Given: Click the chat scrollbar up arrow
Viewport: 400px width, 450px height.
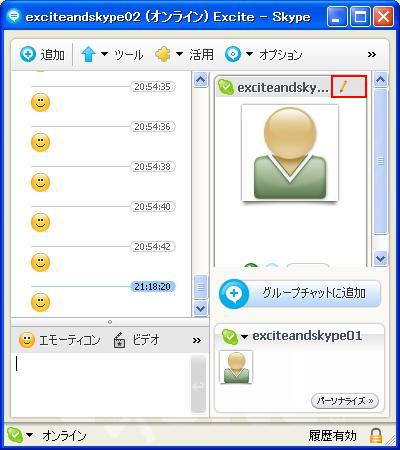Looking at the screenshot, I should point(200,80).
